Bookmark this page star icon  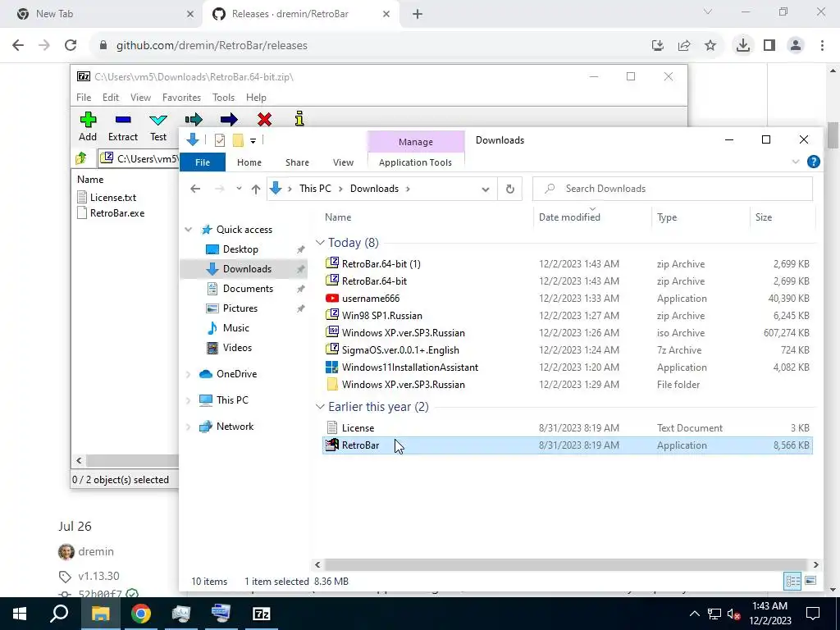pyautogui.click(x=710, y=46)
